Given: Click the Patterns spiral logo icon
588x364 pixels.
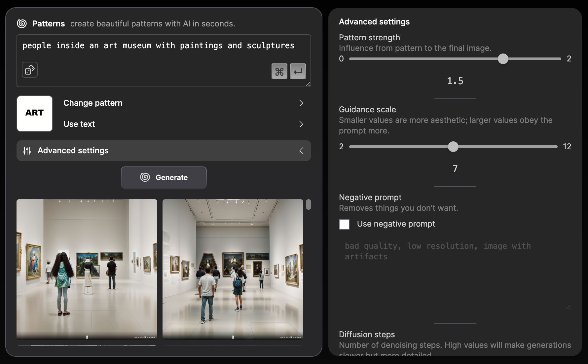Looking at the screenshot, I should (22, 23).
